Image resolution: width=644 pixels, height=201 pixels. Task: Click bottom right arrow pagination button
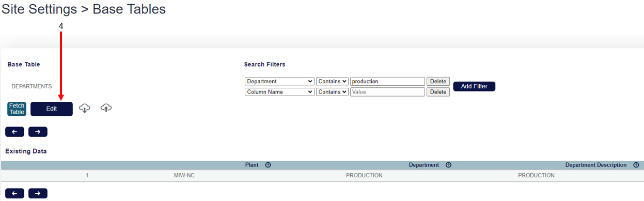[38, 194]
